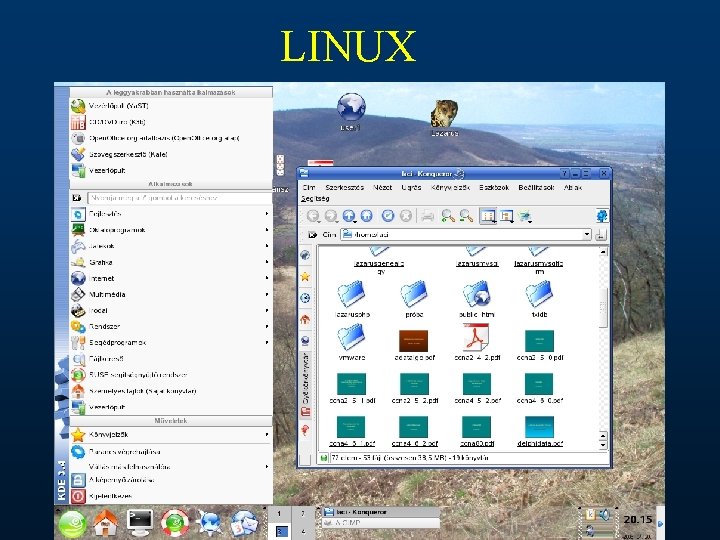Screen dimensions: 720x540
Task: Launch Vezérlőpult (YaST) from the menu
Action: click(170, 106)
